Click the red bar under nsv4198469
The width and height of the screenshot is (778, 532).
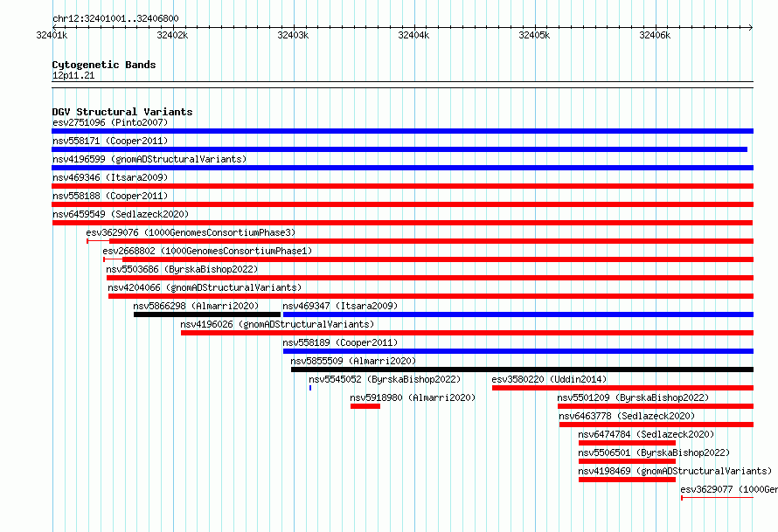(x=627, y=480)
